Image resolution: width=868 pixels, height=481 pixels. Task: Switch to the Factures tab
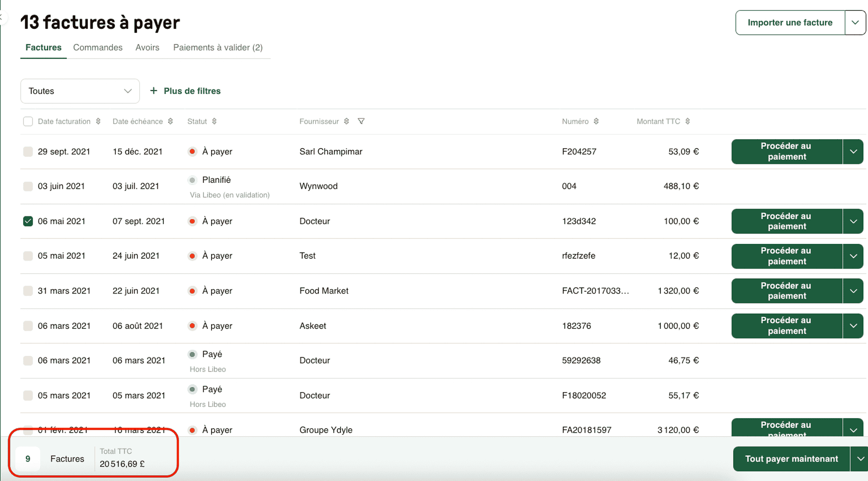[43, 47]
